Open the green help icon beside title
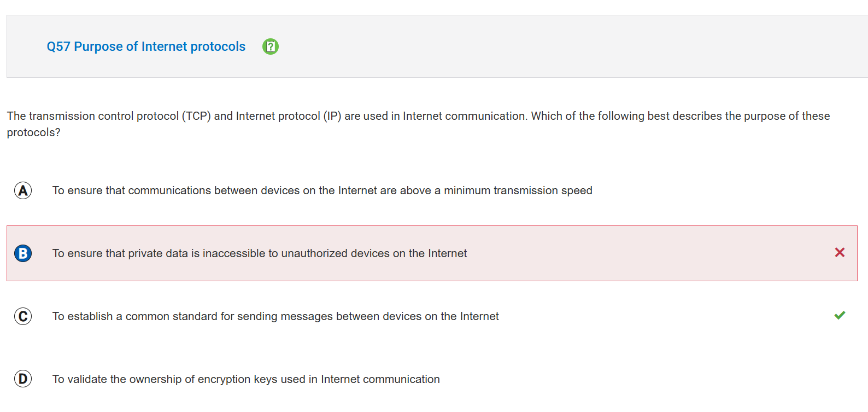 click(271, 47)
